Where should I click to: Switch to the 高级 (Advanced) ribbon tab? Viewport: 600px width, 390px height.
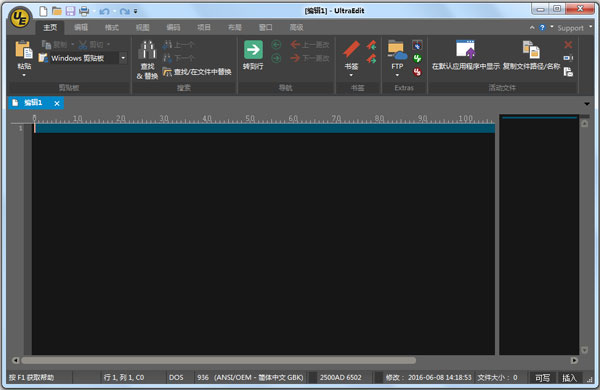(x=297, y=27)
